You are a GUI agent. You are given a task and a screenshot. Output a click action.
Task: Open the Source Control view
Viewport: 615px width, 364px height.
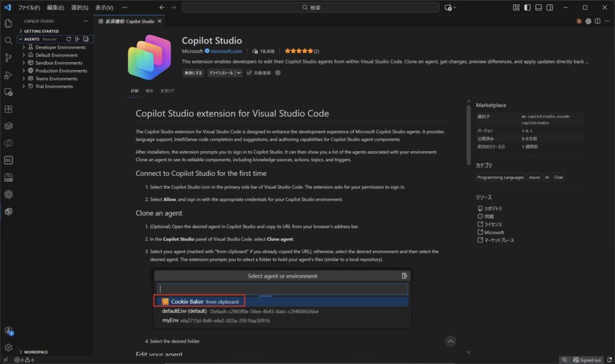[x=8, y=57]
